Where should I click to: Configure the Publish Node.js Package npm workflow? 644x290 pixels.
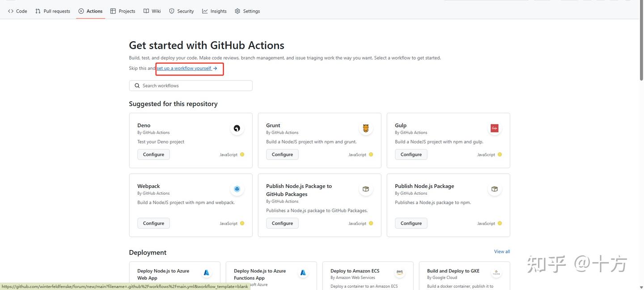(x=411, y=223)
